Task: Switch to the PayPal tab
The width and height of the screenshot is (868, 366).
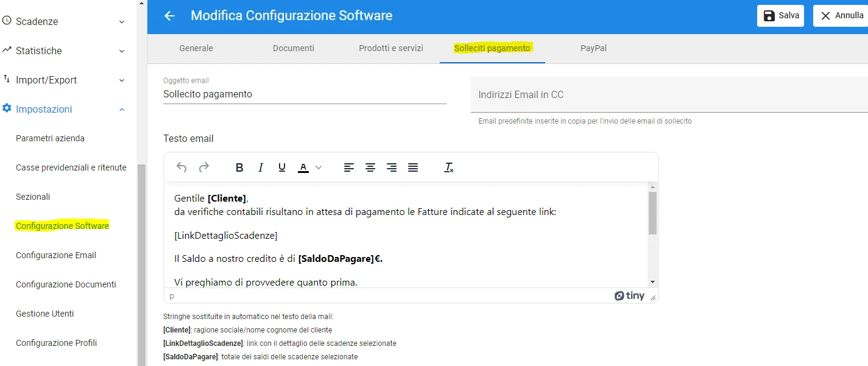Action: pos(593,48)
